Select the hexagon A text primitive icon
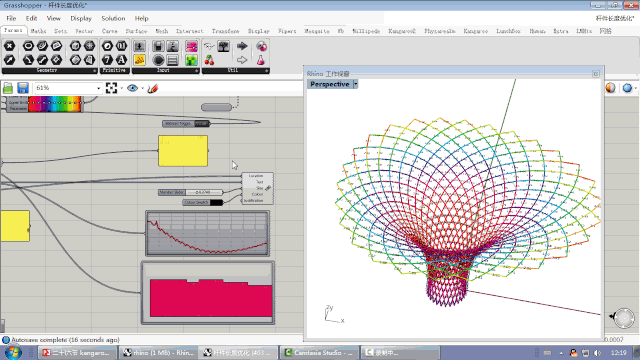The width and height of the screenshot is (640, 360). (x=121, y=60)
